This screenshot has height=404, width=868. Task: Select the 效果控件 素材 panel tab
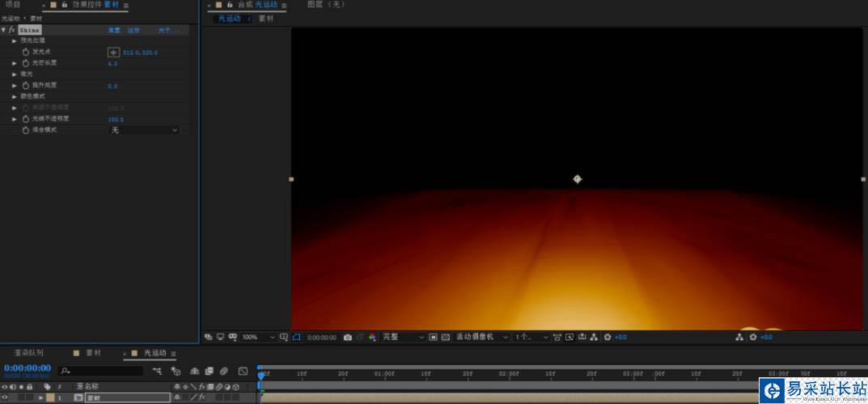pos(95,4)
